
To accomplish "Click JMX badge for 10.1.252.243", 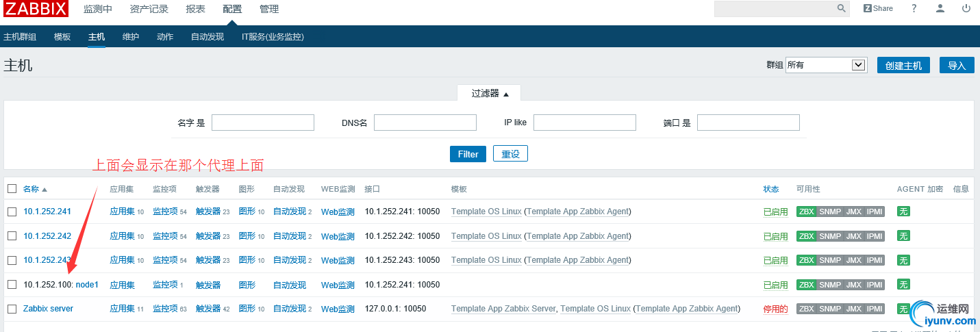I will 853,260.
